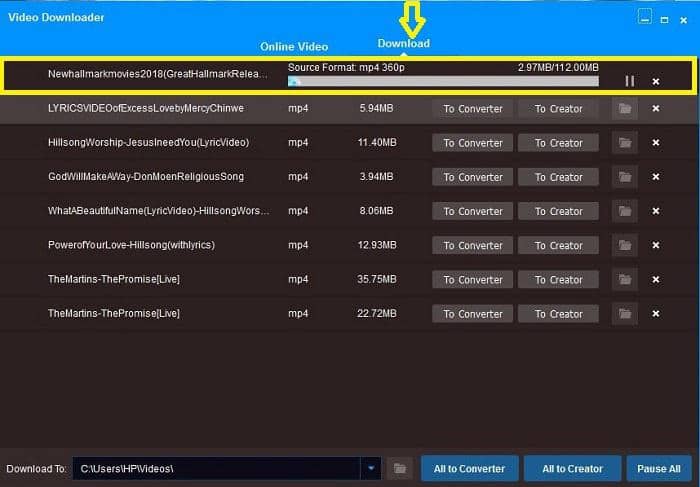Pause the Newhallmarkmovies2018 download
The image size is (700, 487).
(x=629, y=81)
